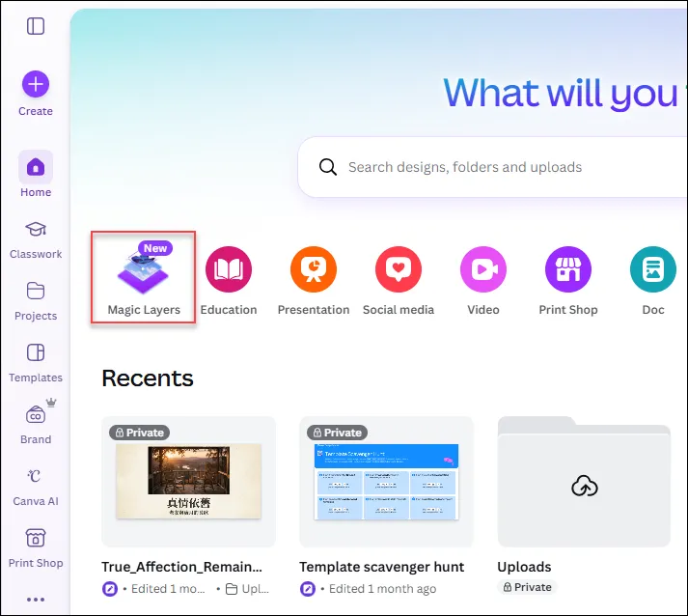Open Template scavenger hunt thumbnail
This screenshot has width=688, height=616.
(387, 482)
